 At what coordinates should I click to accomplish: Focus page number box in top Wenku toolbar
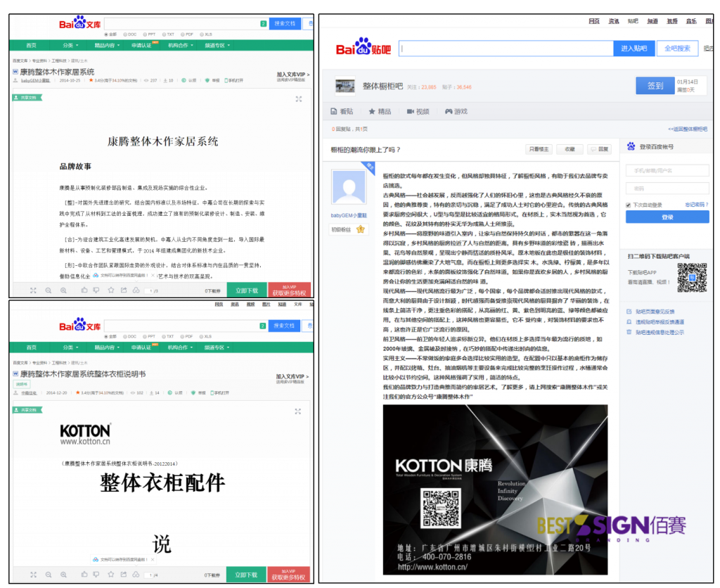tap(150, 290)
